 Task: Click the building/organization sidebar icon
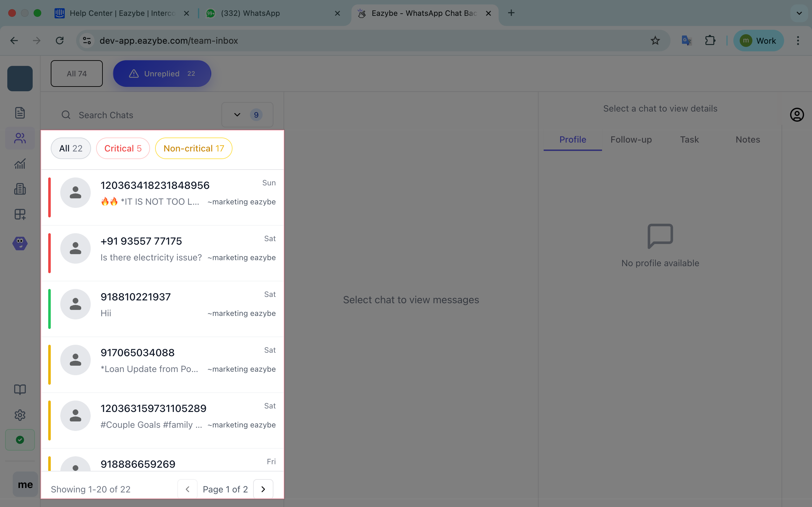pyautogui.click(x=20, y=189)
